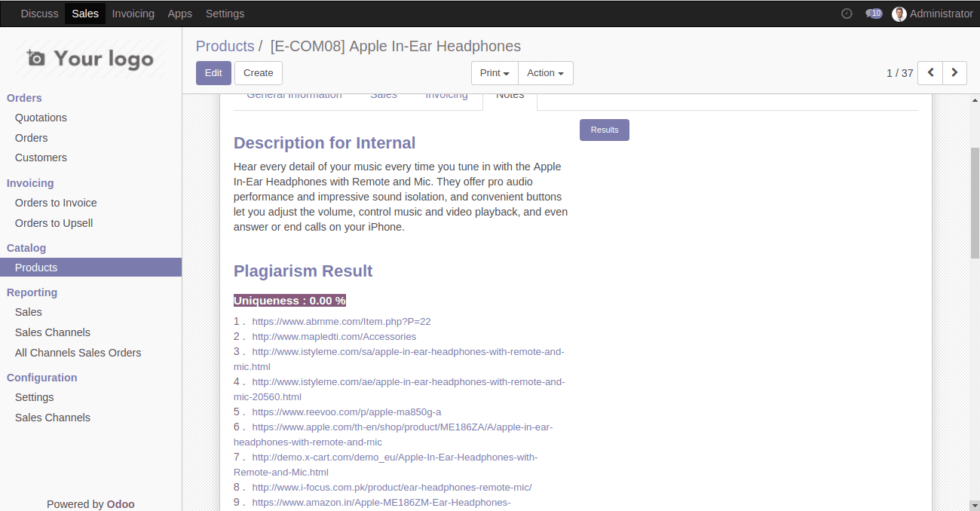Viewport: 980px width, 511px height.
Task: Open Sales Channels under Configuration
Action: point(52,418)
